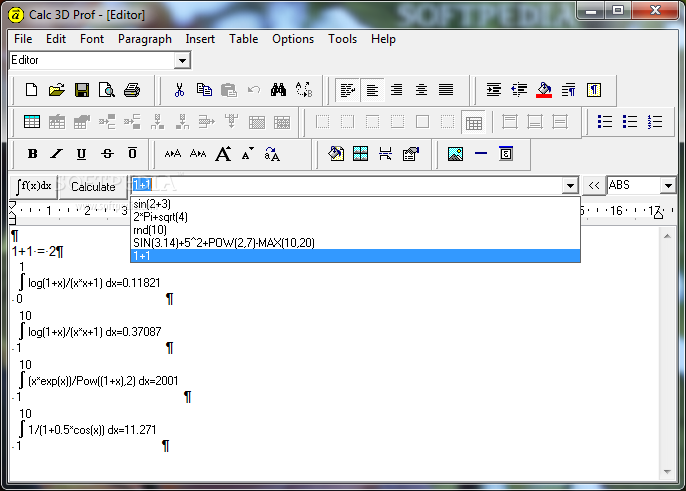Justify the paragraph text

tap(446, 90)
